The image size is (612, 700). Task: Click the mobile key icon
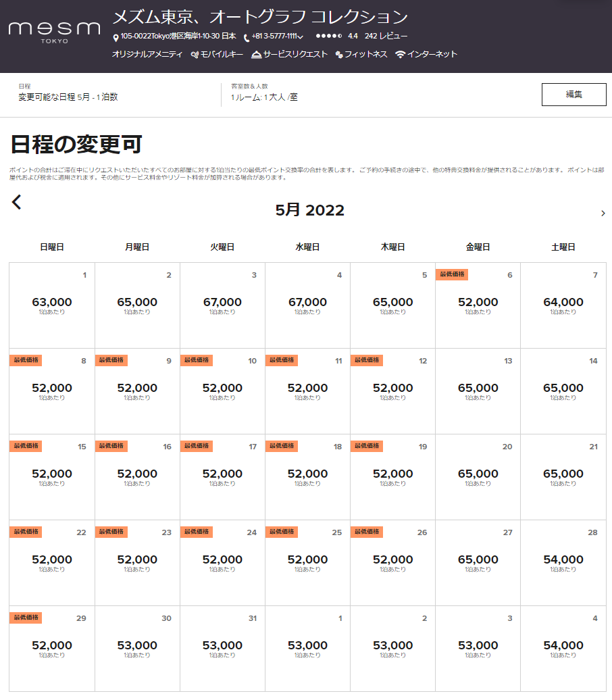tap(195, 55)
